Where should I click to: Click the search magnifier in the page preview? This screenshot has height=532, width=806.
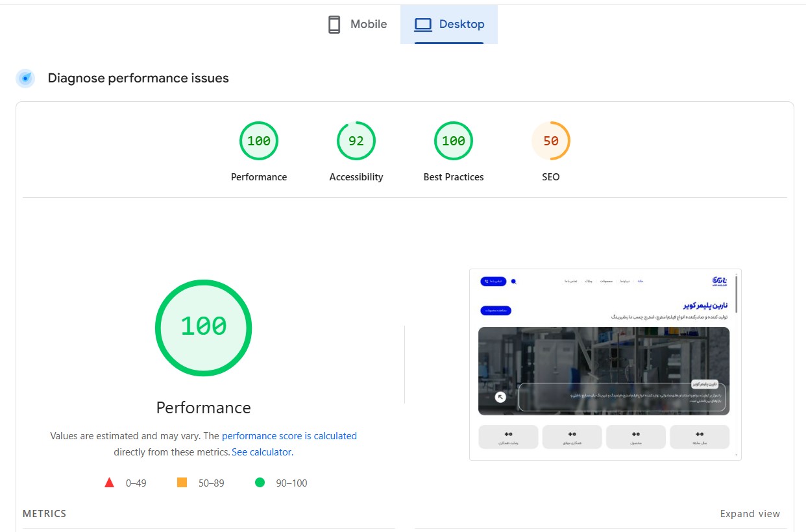pos(514,282)
